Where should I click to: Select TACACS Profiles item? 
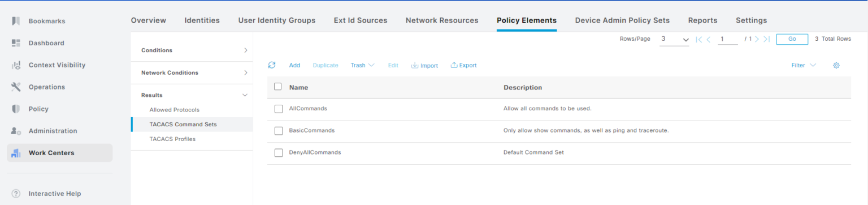click(x=172, y=139)
